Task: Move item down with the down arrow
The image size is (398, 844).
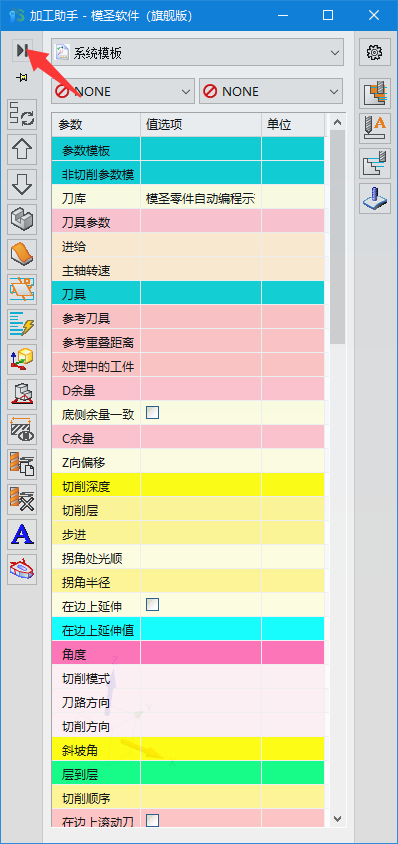Action: click(22, 184)
